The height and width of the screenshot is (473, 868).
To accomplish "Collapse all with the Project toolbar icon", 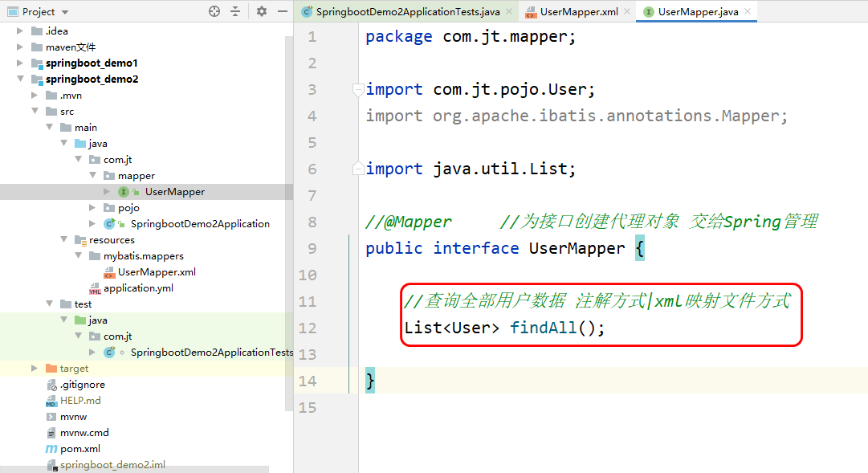I will 235,11.
